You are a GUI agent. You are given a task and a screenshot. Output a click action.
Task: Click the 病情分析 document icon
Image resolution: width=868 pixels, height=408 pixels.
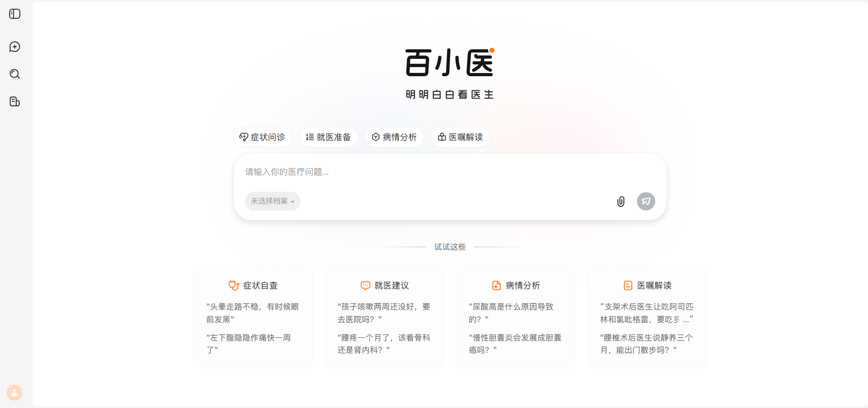tap(496, 285)
